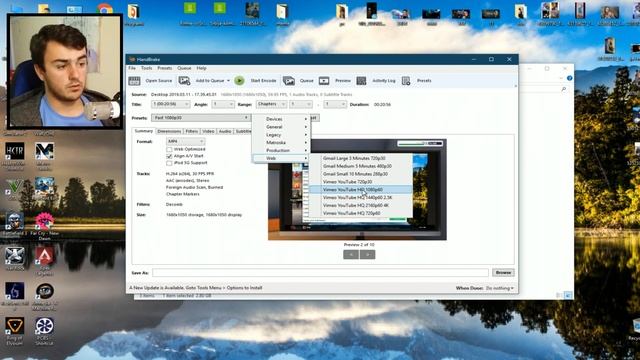Open the File menu
640x360 pixels.
pos(132,68)
